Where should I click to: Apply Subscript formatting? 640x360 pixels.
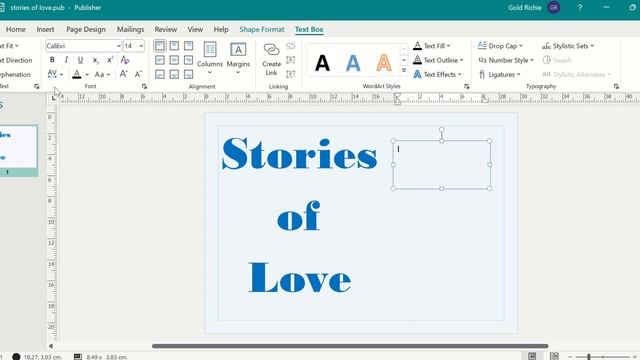[95, 60]
